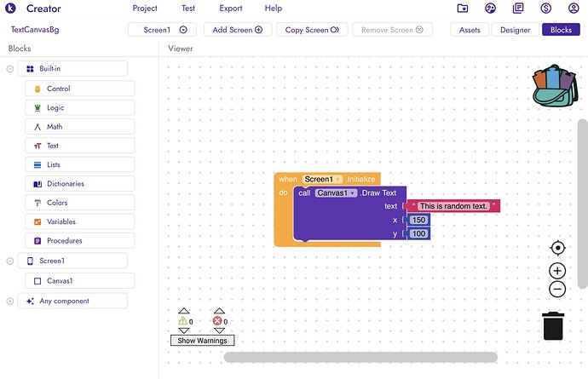This screenshot has width=588, height=379.
Task: Click the workspace horizontal scrollbar
Action: coord(360,357)
